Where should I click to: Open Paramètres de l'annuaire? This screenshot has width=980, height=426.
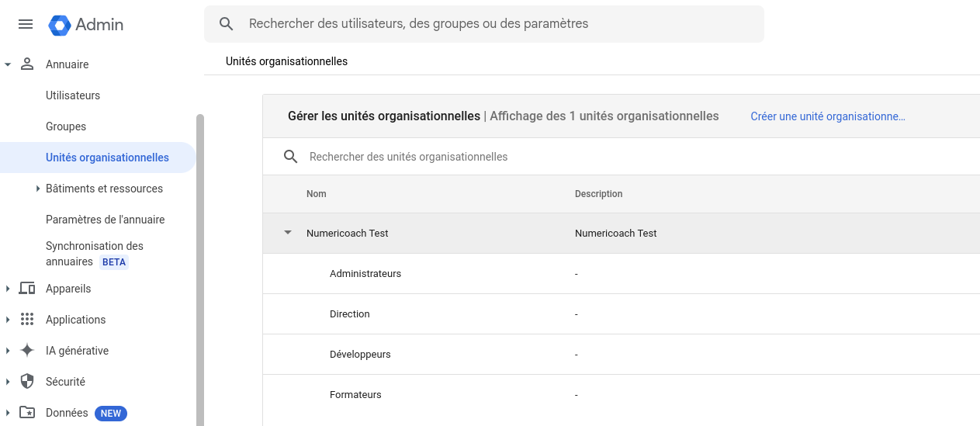point(105,220)
